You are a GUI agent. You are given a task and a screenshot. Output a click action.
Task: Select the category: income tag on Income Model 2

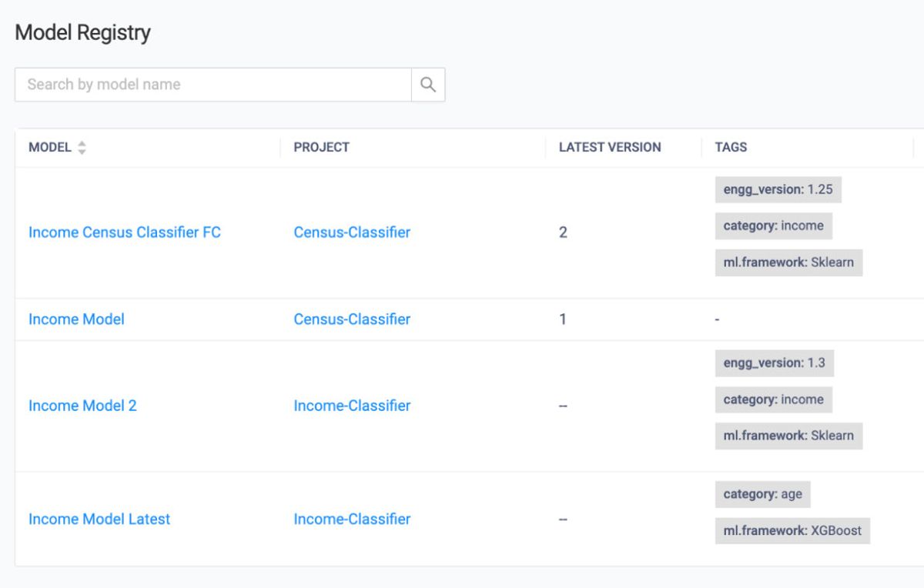pos(773,399)
